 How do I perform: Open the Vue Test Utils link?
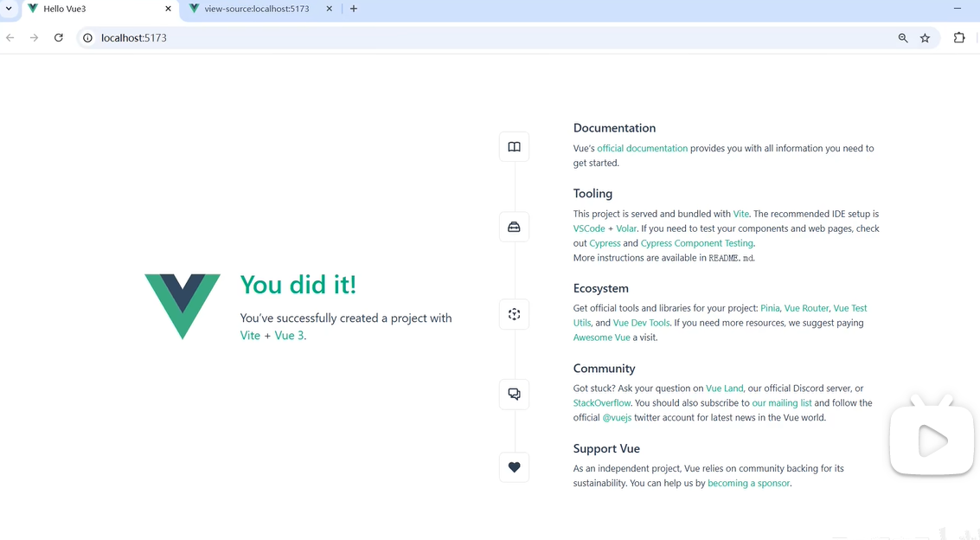tap(850, 308)
